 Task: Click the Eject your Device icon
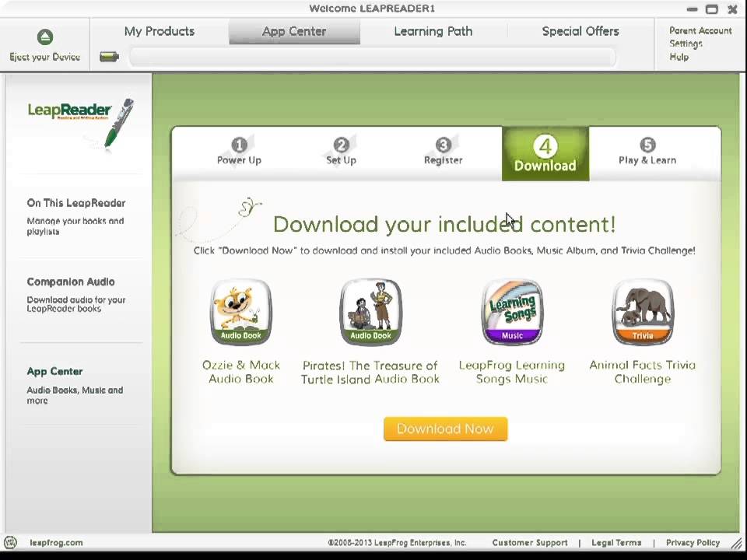coord(45,37)
